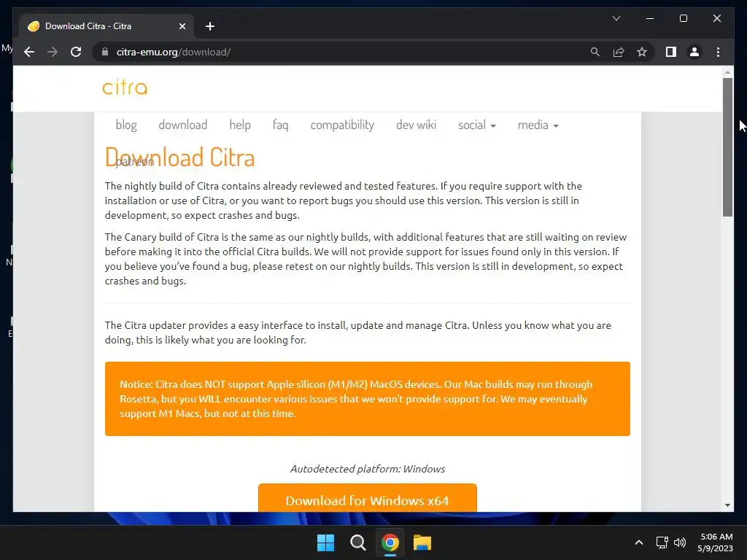Select the Download Citra tab

(106, 26)
